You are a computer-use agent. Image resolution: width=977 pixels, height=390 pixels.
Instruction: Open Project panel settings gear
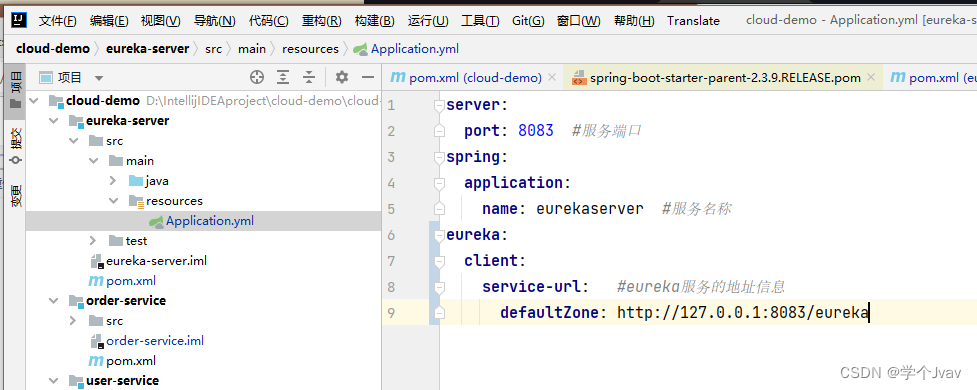click(341, 77)
